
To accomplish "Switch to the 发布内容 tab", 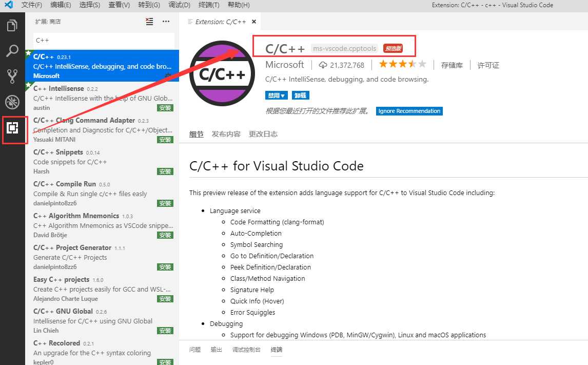I will pyautogui.click(x=226, y=134).
